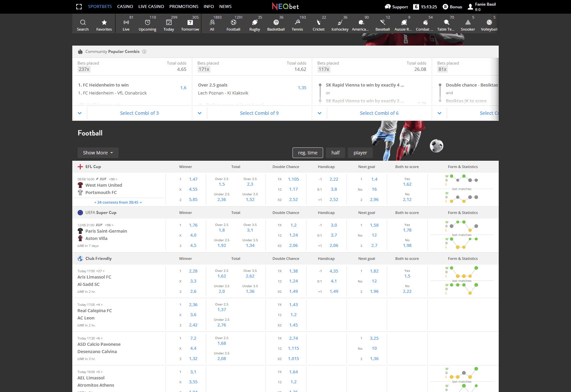Viewport: 571px width, 392px height.
Task: Switch to half market view
Action: [335, 153]
